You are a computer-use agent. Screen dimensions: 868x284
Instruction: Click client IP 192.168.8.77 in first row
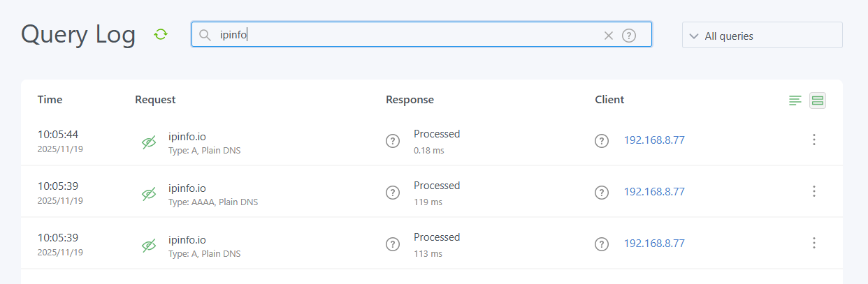tap(654, 140)
